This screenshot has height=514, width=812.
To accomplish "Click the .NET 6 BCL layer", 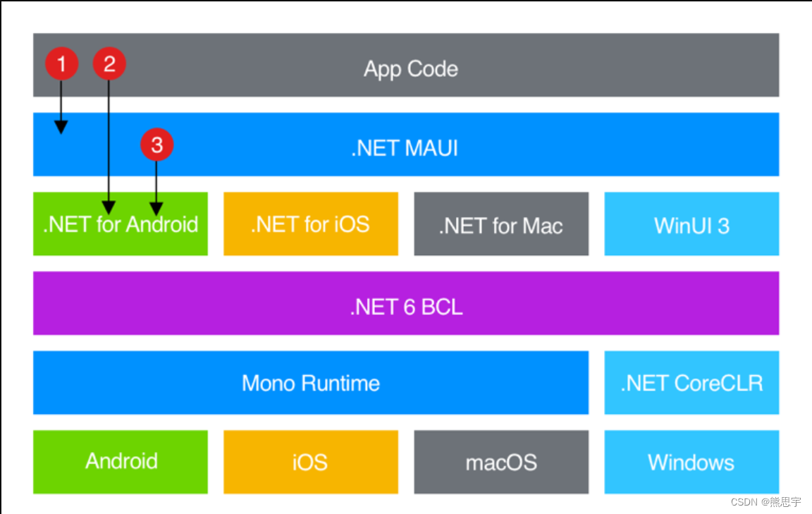I will [x=406, y=303].
